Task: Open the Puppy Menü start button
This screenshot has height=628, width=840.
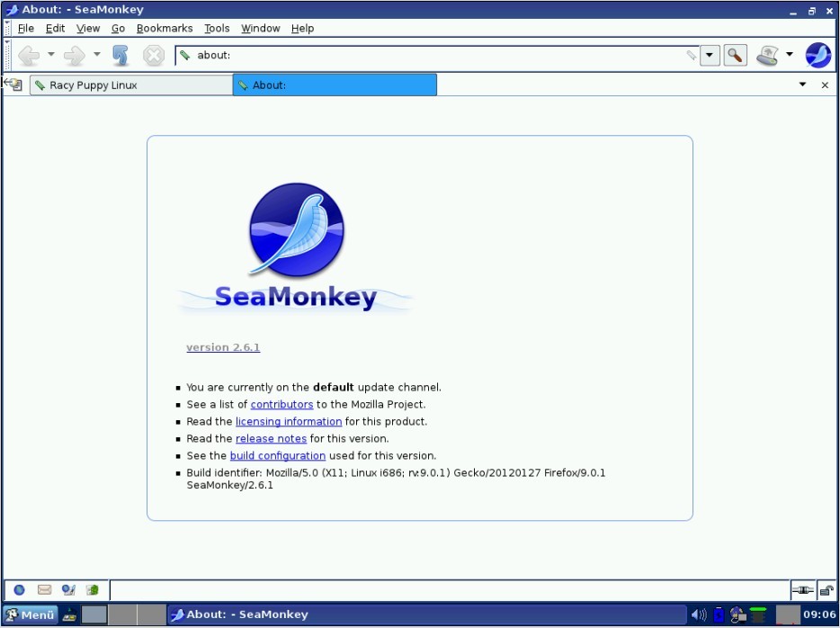Action: (31, 615)
